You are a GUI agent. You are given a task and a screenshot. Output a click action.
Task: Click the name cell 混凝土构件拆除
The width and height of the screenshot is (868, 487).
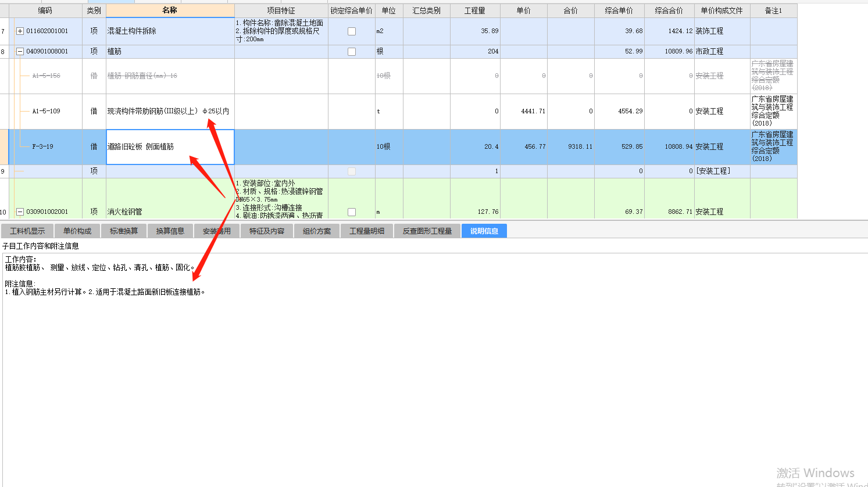170,31
